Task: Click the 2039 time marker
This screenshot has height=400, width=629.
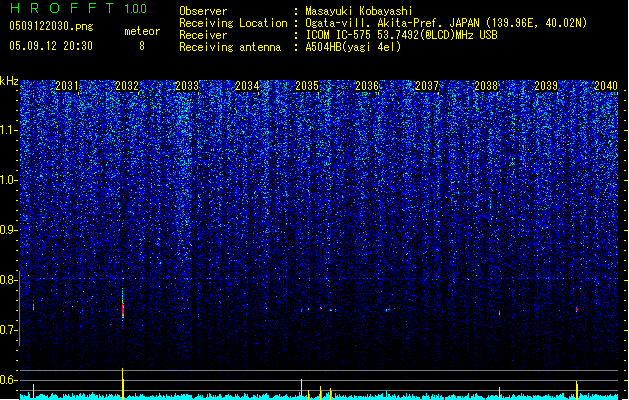Action: click(x=546, y=85)
